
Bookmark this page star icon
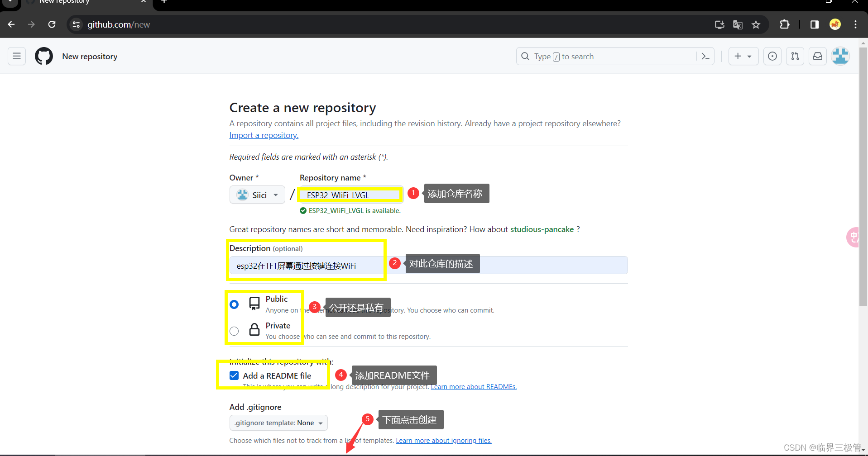(x=756, y=24)
